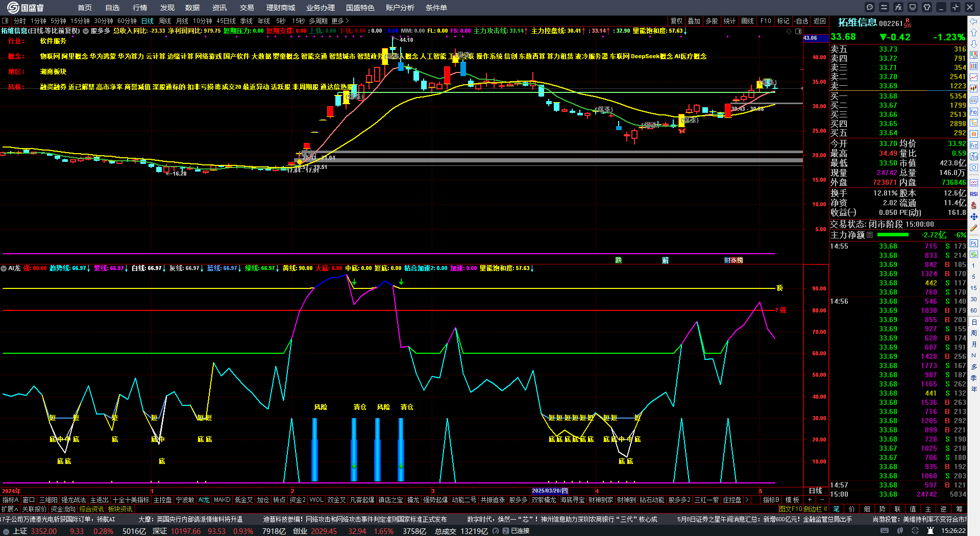Click the crosshair target icon in status bar
980x536 pixels.
915,531
